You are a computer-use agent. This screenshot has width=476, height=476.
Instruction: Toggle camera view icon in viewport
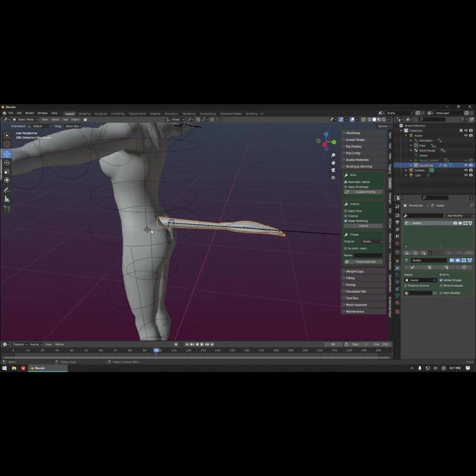point(333,170)
